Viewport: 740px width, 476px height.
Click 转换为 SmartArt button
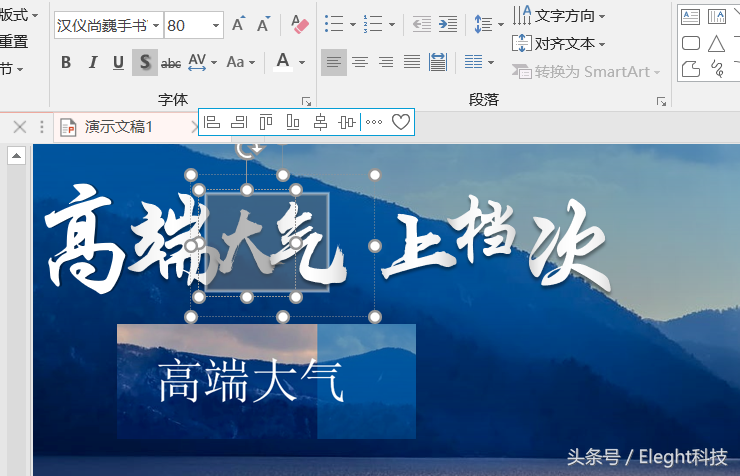point(586,72)
